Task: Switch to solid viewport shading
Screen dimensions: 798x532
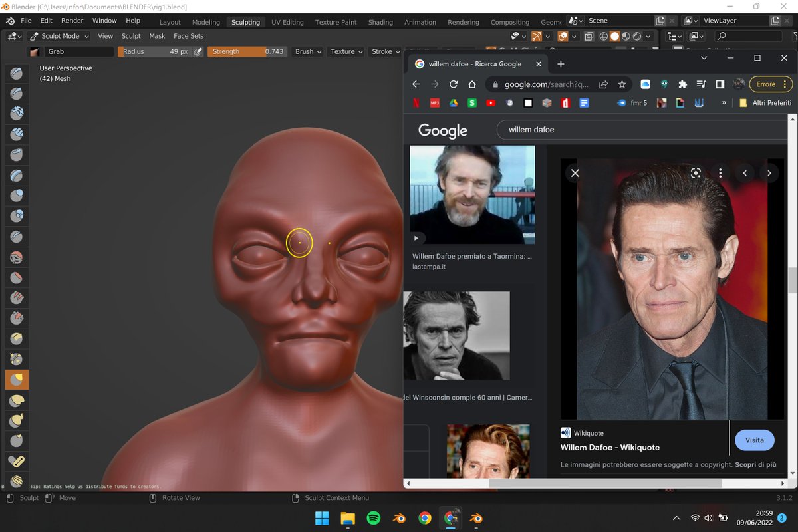Action: 615,36
